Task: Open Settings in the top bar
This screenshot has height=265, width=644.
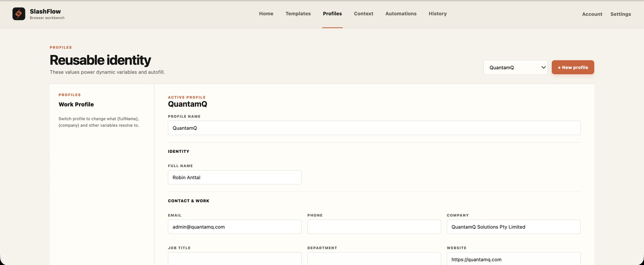Action: 620,14
